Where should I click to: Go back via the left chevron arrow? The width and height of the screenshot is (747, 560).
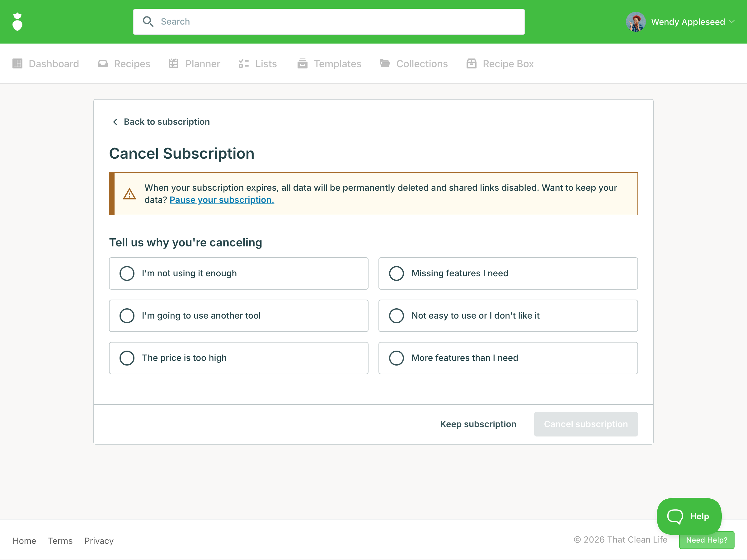(x=115, y=122)
